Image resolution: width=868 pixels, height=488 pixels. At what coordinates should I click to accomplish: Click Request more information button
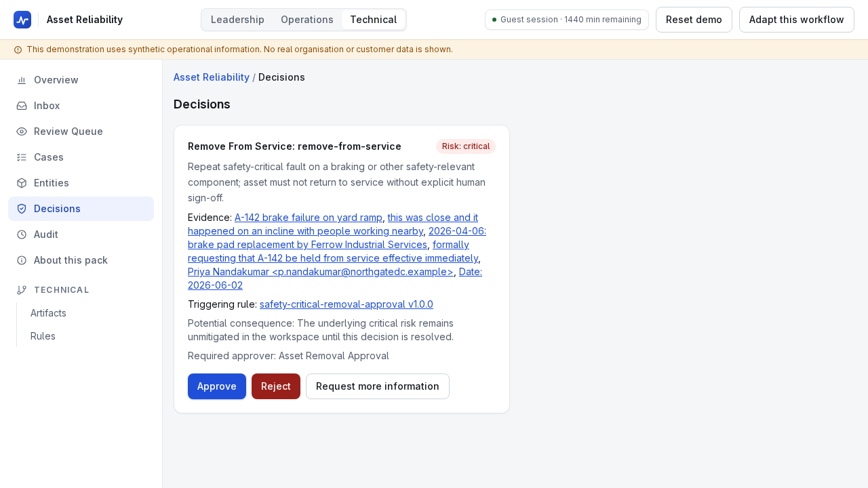[x=378, y=386]
